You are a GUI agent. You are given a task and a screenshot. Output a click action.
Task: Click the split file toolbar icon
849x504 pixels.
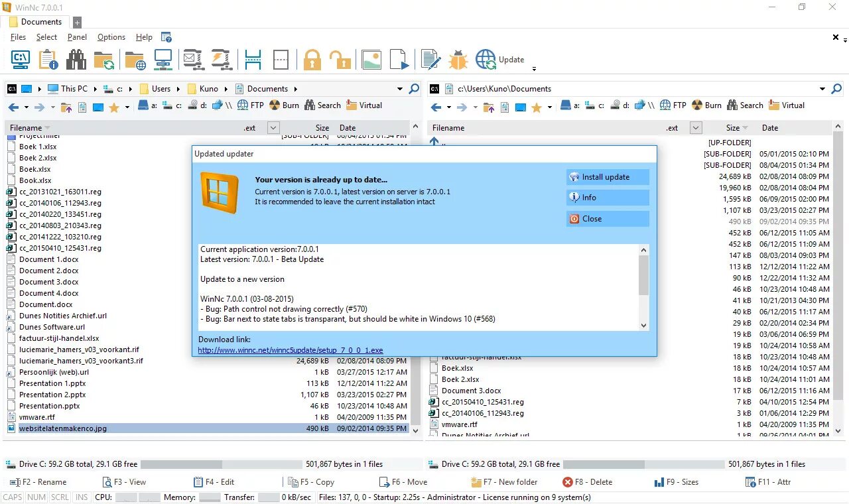253,60
